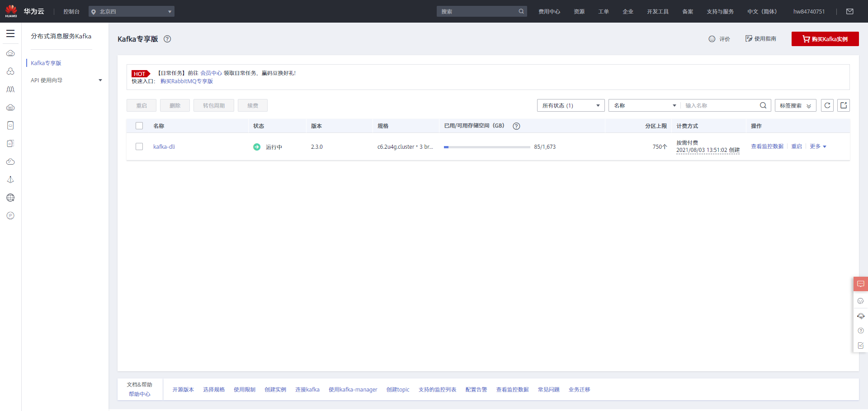
Task: Click the help question mark beside Kafka专享版
Action: pos(167,39)
